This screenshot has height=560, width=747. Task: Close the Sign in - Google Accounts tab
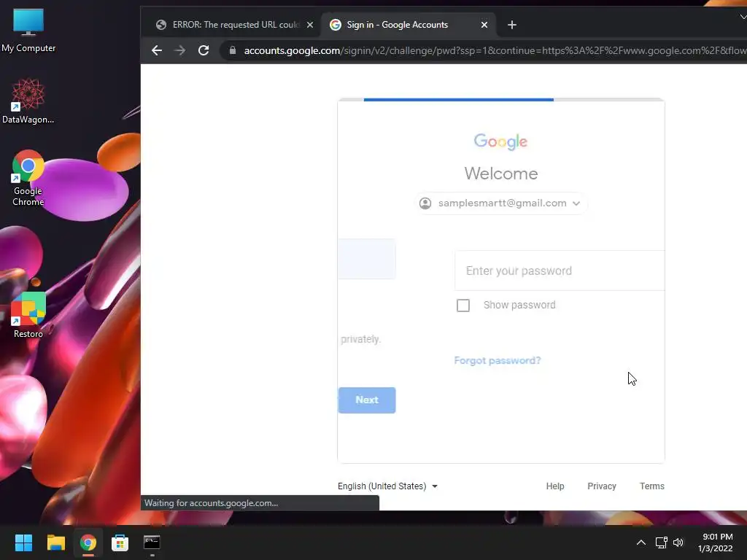coord(484,25)
